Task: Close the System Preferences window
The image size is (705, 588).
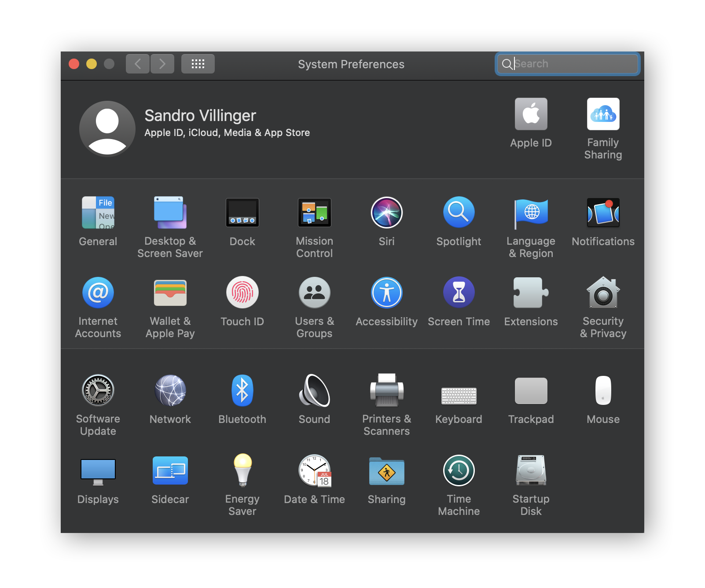Action: (x=74, y=64)
